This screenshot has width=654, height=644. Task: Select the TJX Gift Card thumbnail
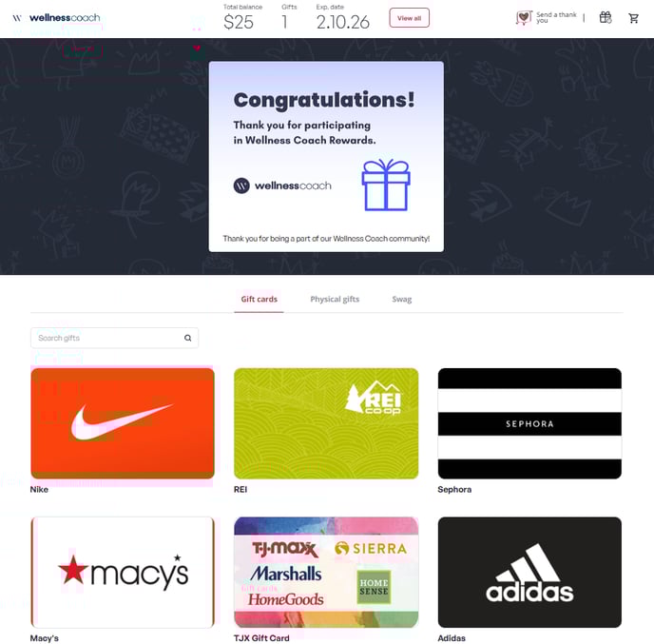coord(326,573)
